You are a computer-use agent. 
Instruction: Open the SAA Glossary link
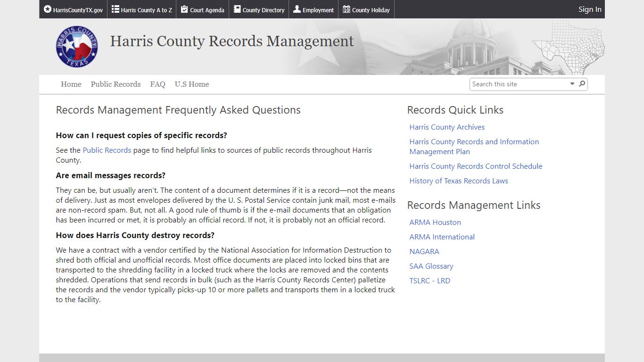click(431, 266)
